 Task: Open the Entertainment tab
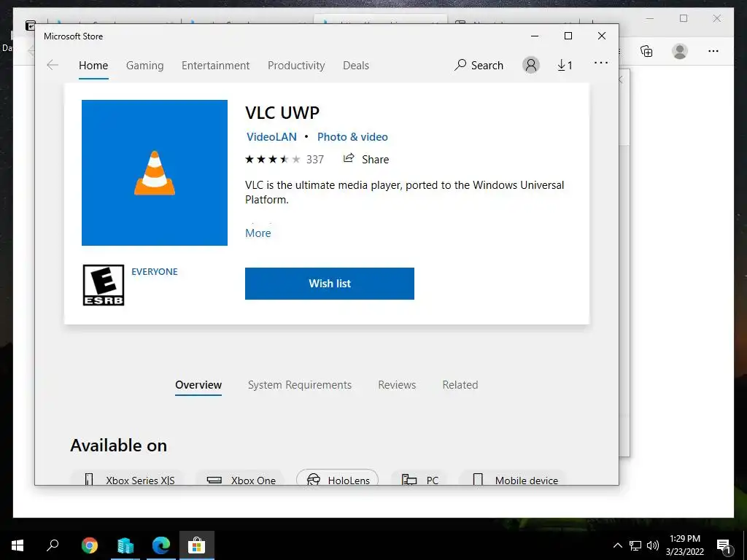click(215, 65)
